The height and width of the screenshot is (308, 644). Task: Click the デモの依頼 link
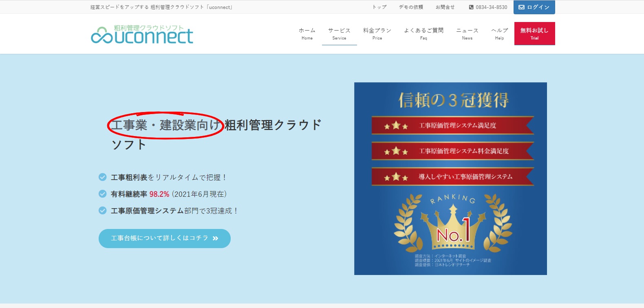coord(410,7)
